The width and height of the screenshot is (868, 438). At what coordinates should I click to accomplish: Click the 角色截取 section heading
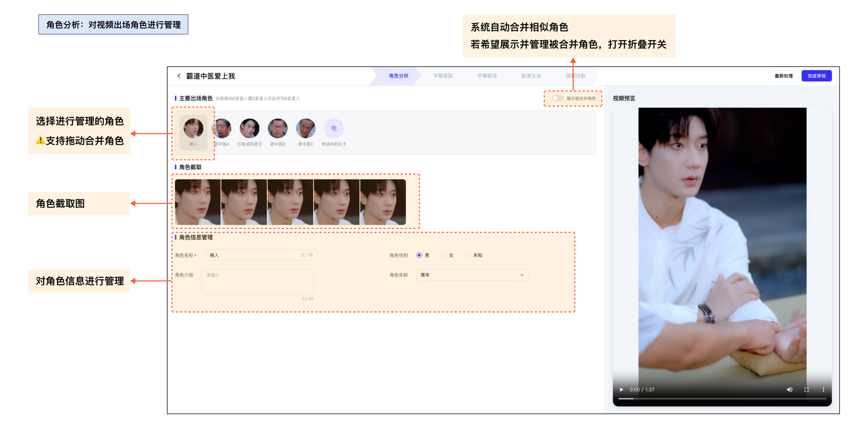(190, 167)
